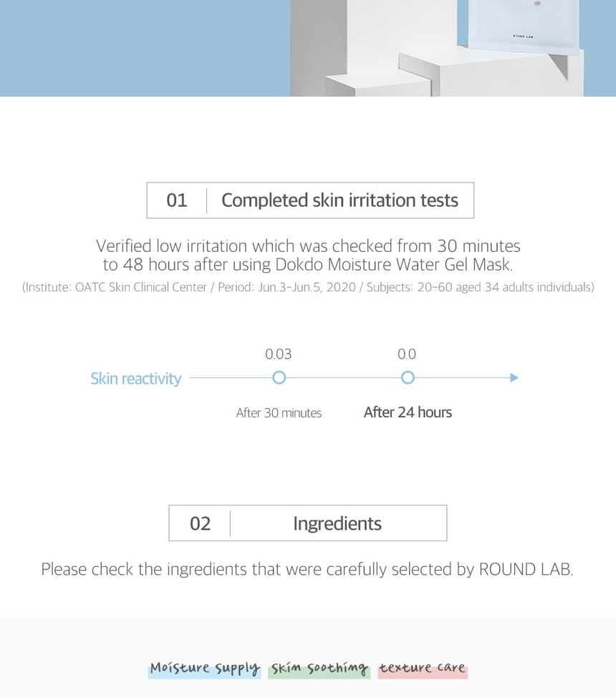
Task: Click the Ingredients section heading
Action: point(337,523)
